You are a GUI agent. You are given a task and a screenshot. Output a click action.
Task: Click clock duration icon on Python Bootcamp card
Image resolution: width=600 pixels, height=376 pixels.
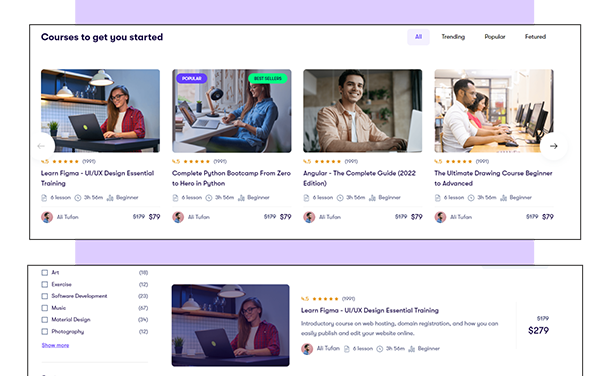pyautogui.click(x=209, y=198)
